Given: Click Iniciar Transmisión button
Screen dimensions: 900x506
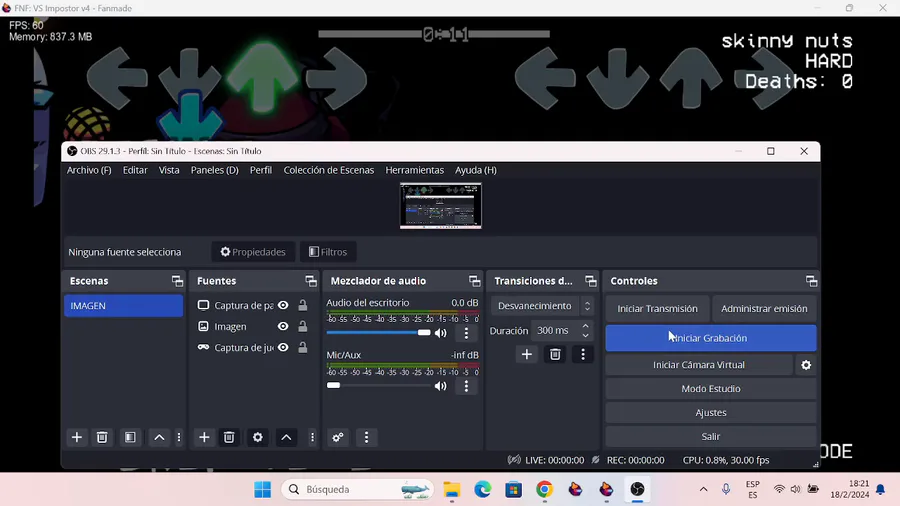Looking at the screenshot, I should click(x=657, y=309).
